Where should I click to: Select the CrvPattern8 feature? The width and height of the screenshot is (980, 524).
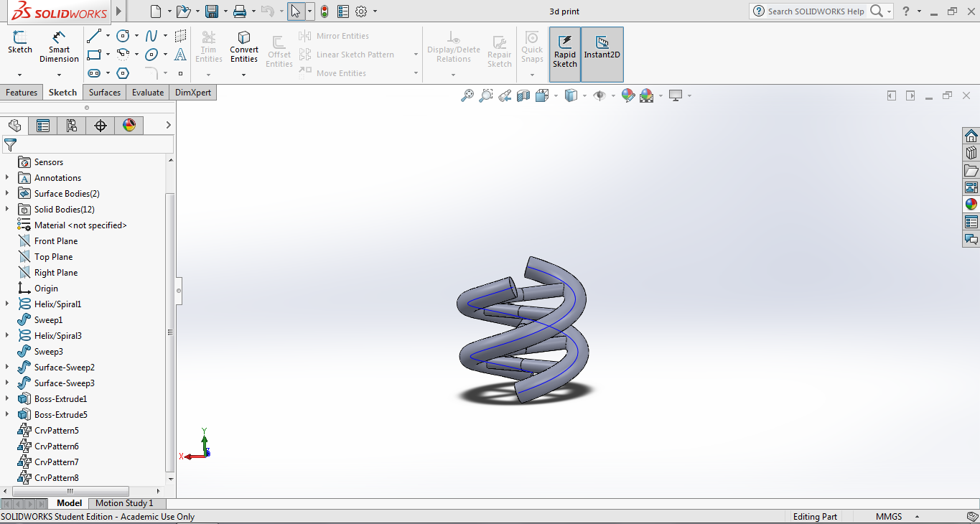point(57,478)
